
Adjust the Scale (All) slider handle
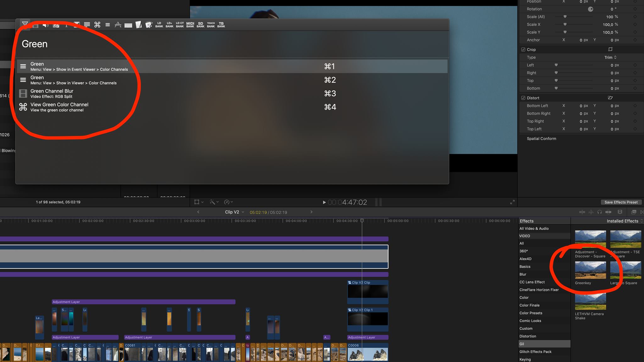[x=565, y=17]
